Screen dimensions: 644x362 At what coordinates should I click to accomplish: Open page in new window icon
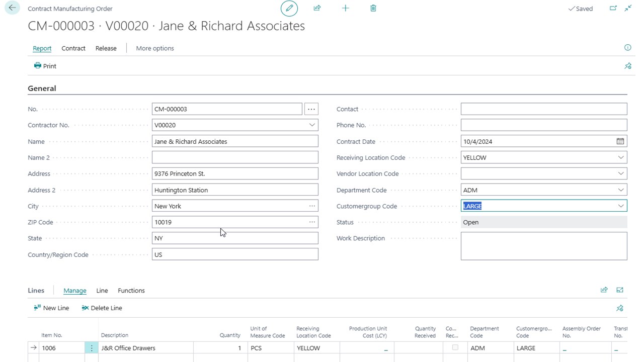(x=613, y=8)
